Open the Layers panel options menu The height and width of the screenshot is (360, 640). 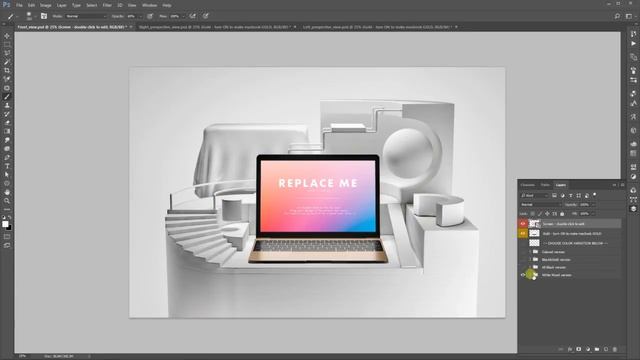click(x=622, y=185)
